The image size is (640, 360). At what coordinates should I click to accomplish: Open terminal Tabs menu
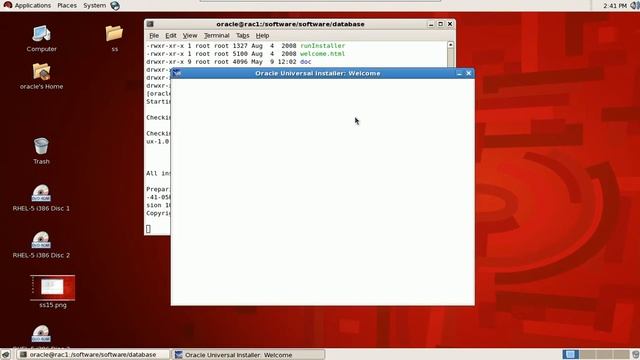(242, 36)
